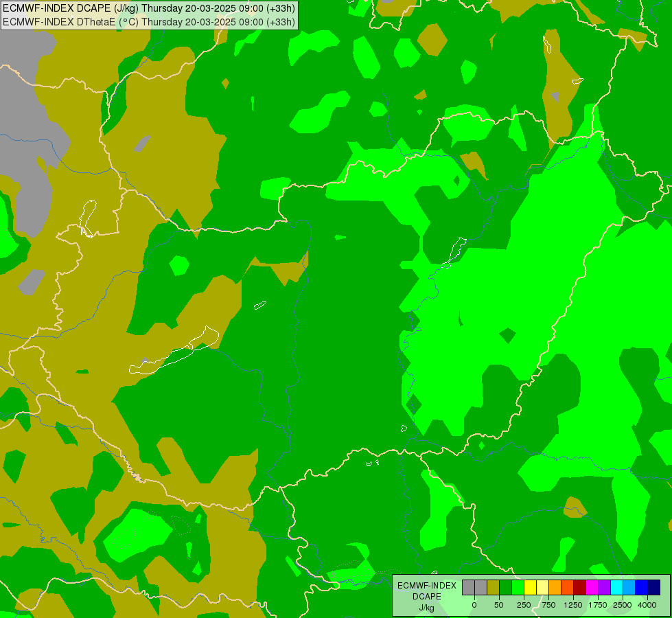Click the legend tick value 750
The image size is (672, 618).
[x=548, y=605]
